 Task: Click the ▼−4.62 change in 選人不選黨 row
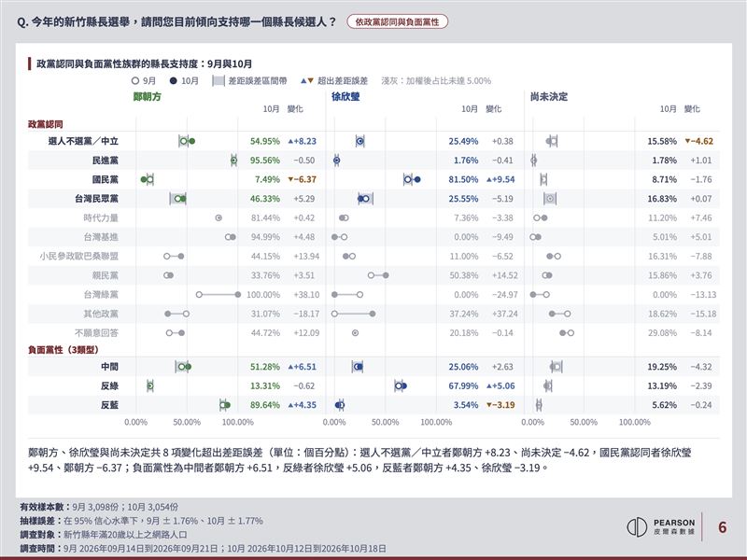pyautogui.click(x=698, y=142)
